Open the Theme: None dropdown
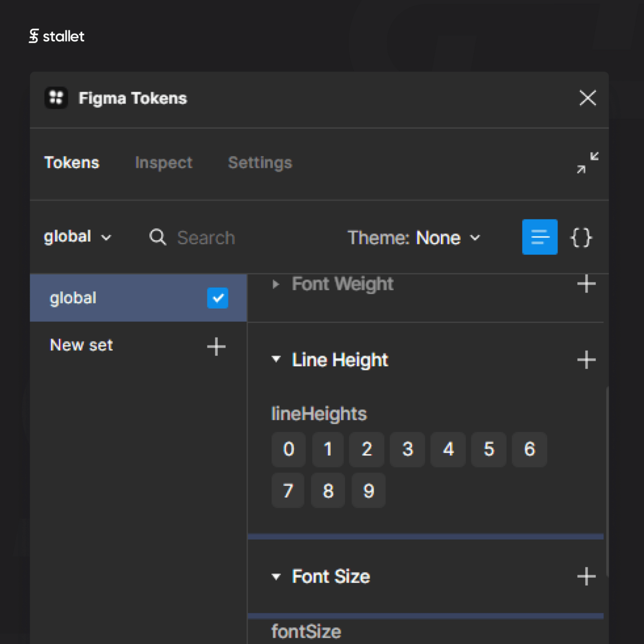The width and height of the screenshot is (644, 644). [414, 238]
